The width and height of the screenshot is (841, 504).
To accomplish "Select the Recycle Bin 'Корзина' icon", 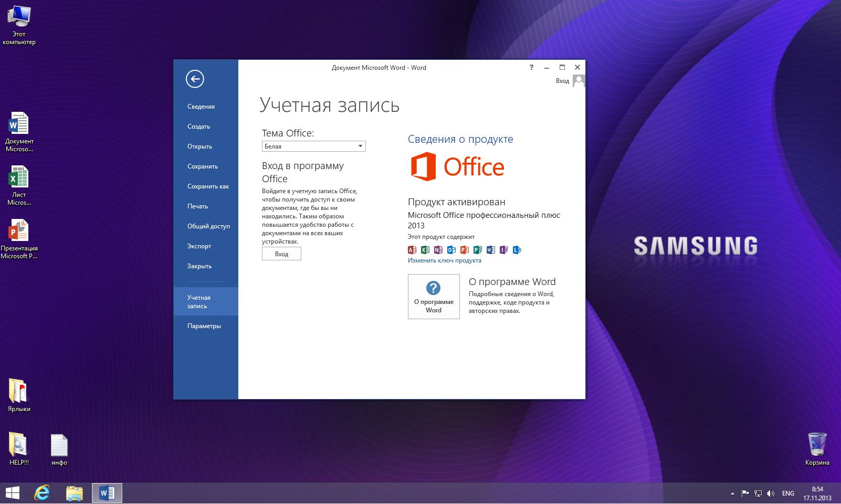I will click(817, 449).
